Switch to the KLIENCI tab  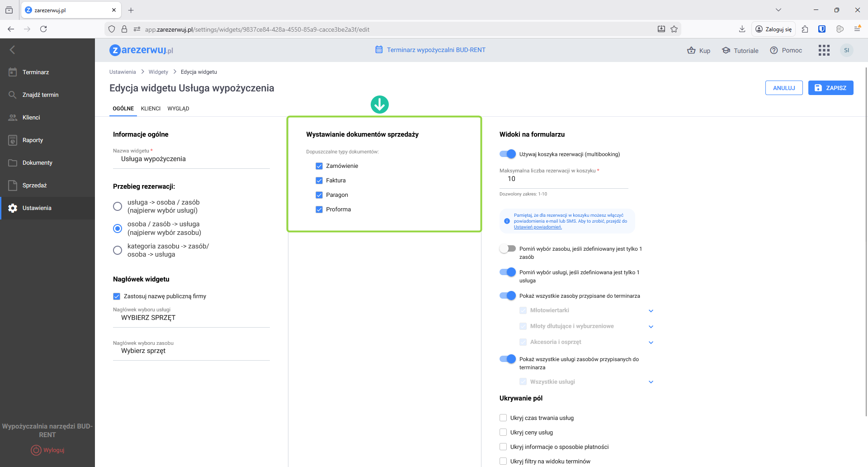tap(151, 109)
